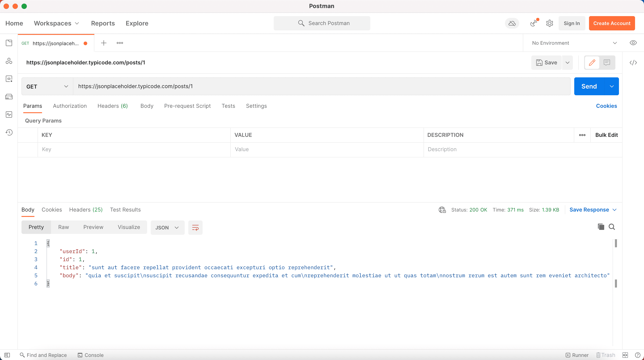Click the offline cloud sync icon
The width and height of the screenshot is (644, 360).
pyautogui.click(x=512, y=23)
